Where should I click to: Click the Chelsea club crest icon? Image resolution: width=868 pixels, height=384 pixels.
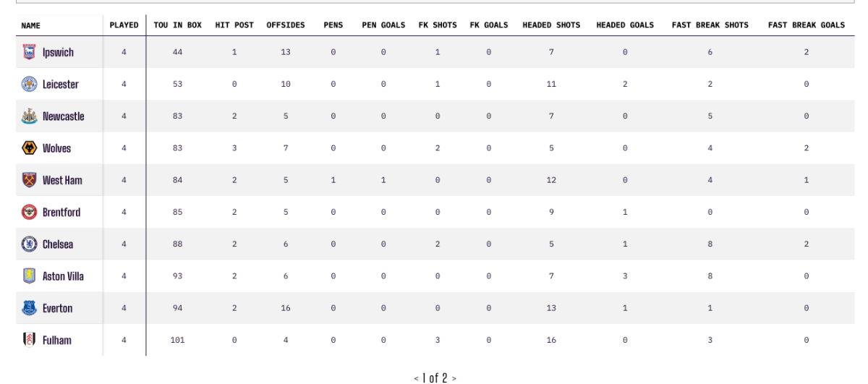tap(29, 244)
